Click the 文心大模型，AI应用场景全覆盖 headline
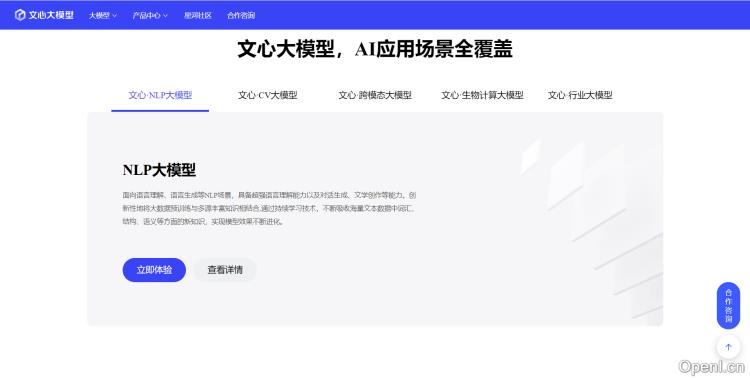Screen dimensions: 750x378 [375, 49]
